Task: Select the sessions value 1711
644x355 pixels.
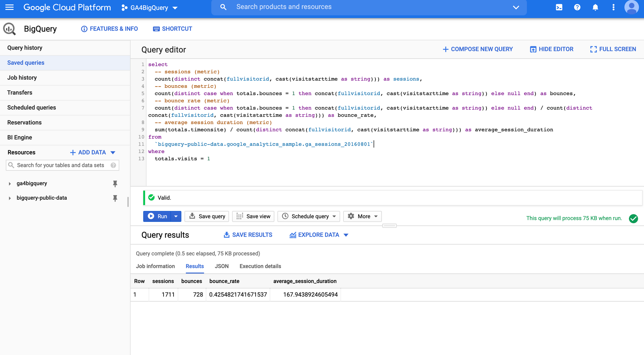Action: 168,295
